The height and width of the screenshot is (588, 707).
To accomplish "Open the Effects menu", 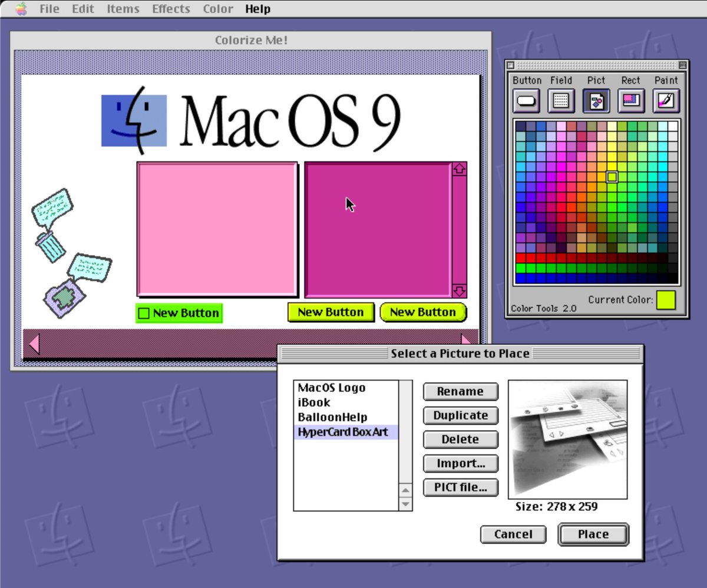I will [x=171, y=9].
